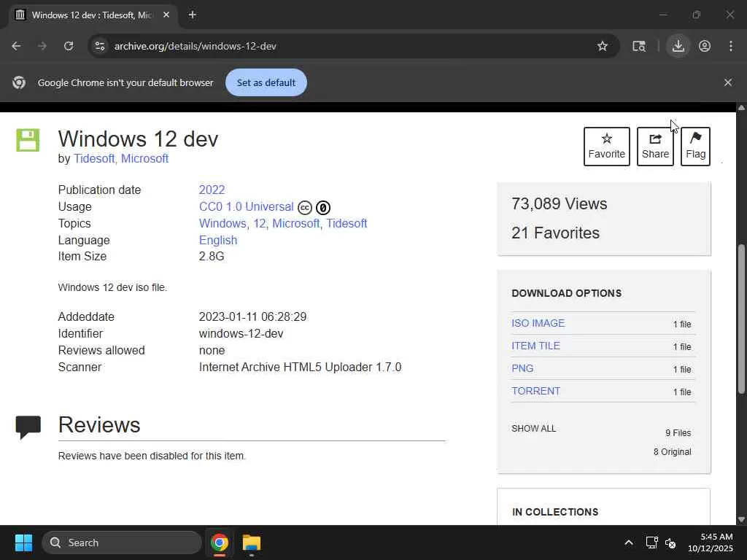Flag this item
The image size is (747, 560).
pyautogui.click(x=695, y=146)
